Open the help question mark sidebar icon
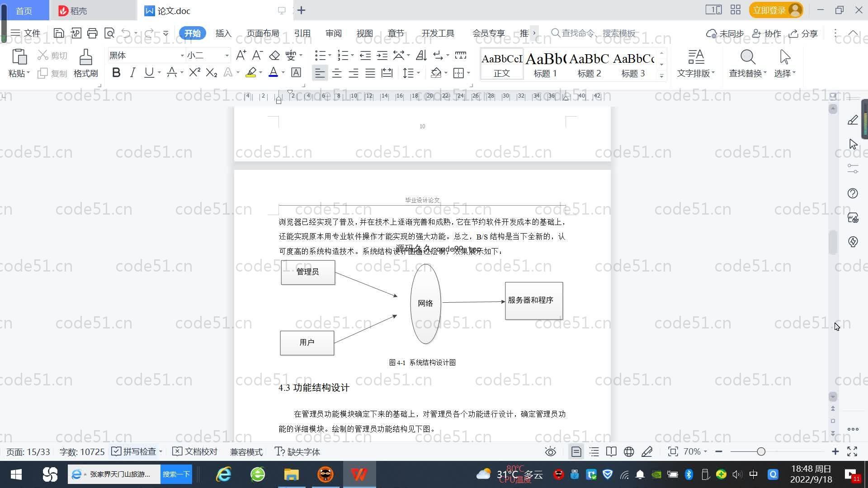This screenshot has height=488, width=868. tap(853, 193)
